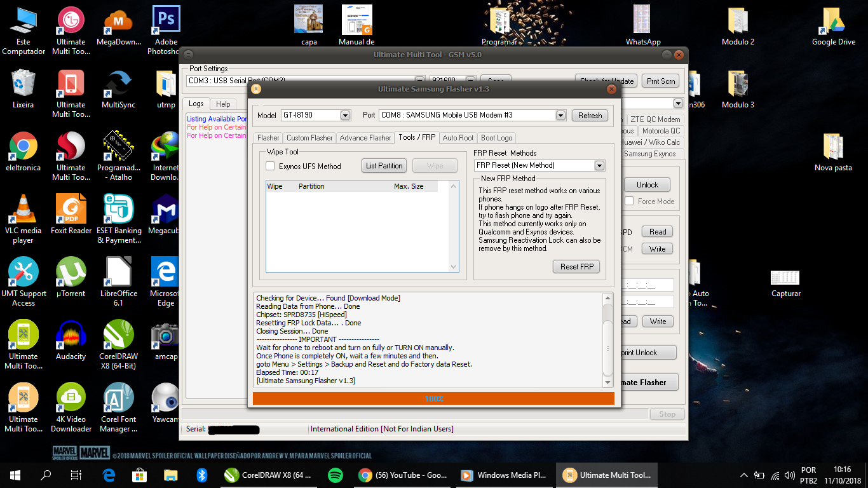Click the Prnt Scrn button
The height and width of the screenshot is (488, 868).
pos(661,81)
